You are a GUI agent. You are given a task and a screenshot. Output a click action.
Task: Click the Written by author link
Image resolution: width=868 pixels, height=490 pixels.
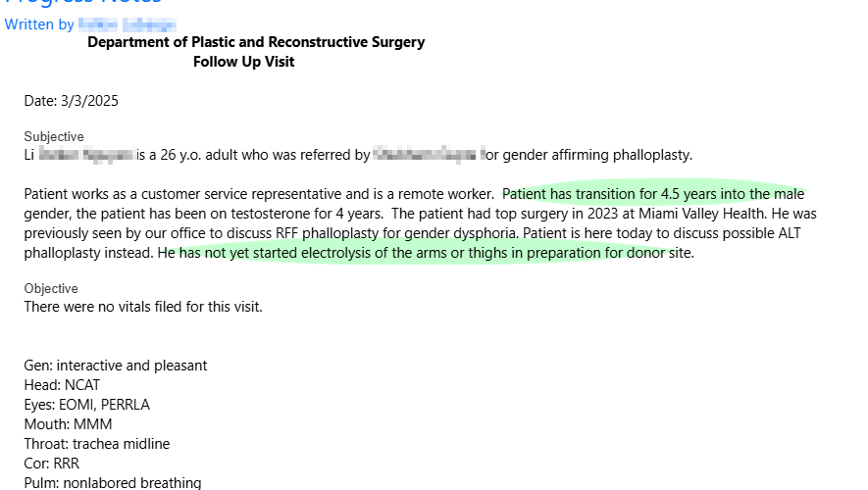[x=90, y=24]
